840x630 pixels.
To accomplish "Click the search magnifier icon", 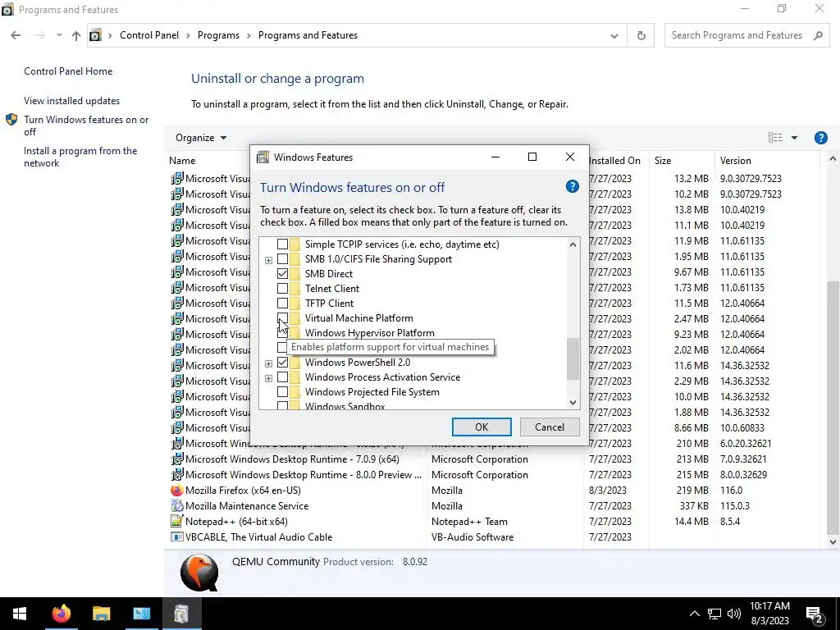I will pyautogui.click(x=818, y=35).
